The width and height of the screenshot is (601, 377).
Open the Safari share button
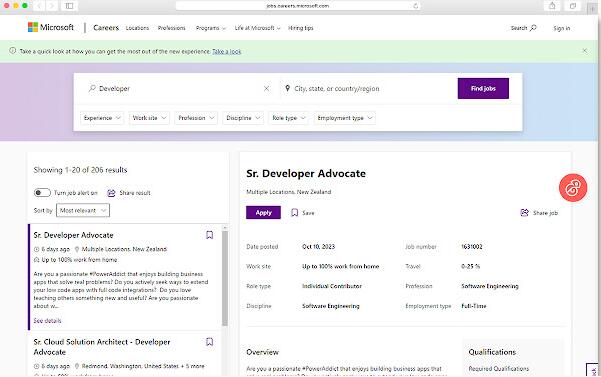pos(552,6)
